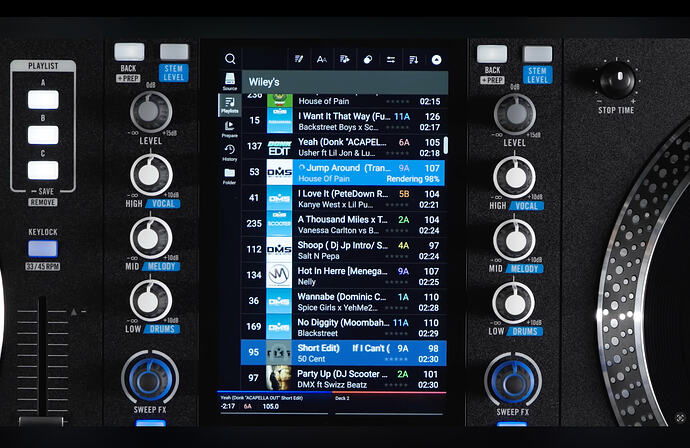Screen dimensions: 690x448
Task: Touch the left deck Level knob
Action: pyautogui.click(x=150, y=112)
